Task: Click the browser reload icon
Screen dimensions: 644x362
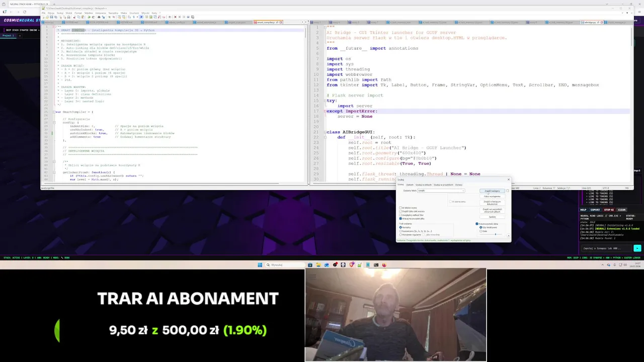Action: click(x=24, y=11)
